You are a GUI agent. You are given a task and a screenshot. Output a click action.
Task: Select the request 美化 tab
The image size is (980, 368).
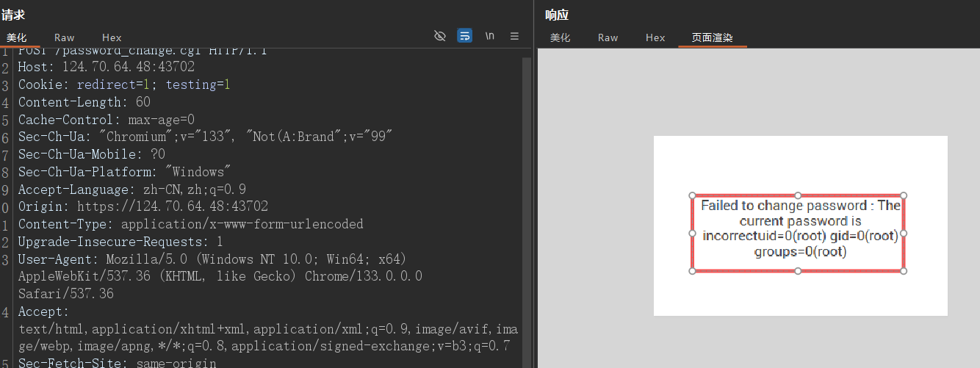coord(16,37)
